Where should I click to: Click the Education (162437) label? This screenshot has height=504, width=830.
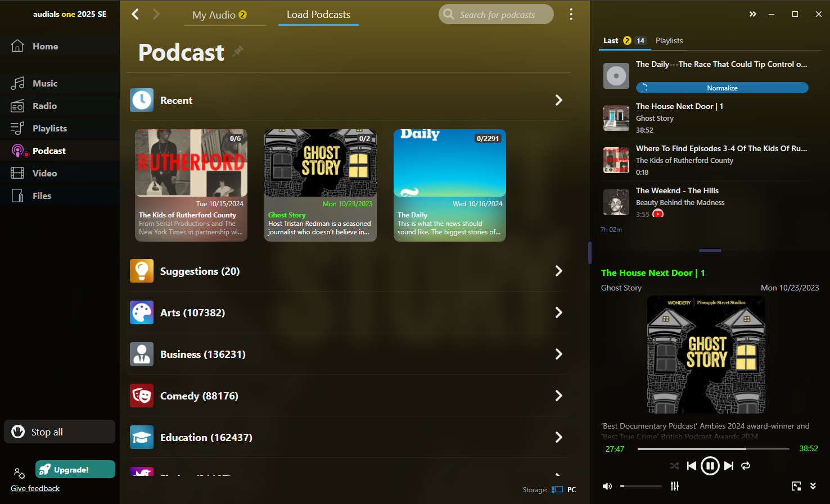coord(206,437)
